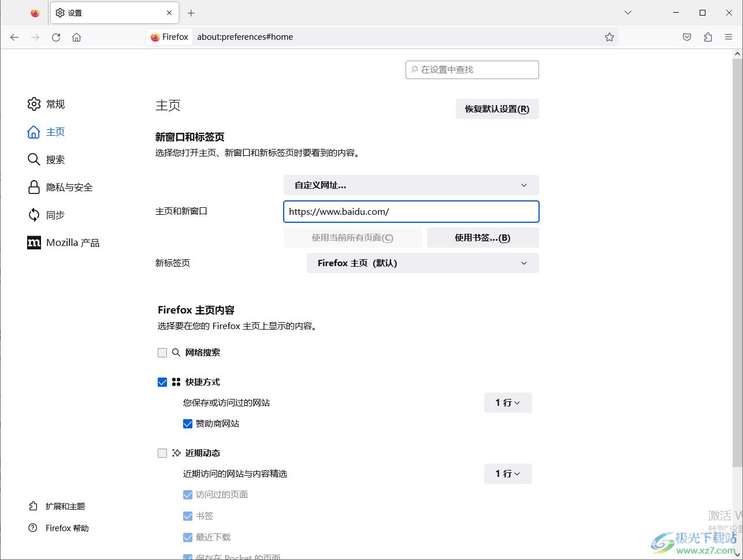Open the 快捷方式 row-count dropdown
This screenshot has height=560, width=743.
click(508, 402)
